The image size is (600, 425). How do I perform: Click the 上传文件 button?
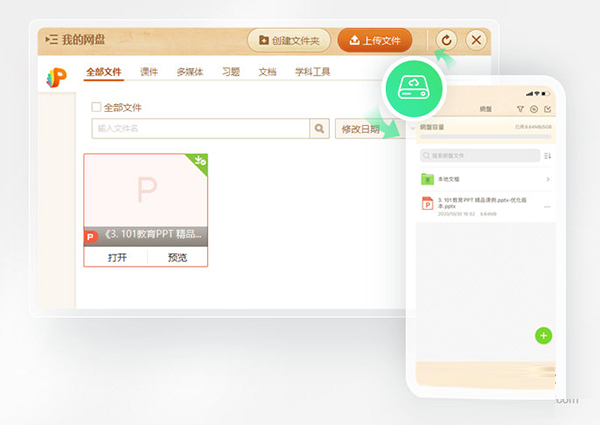[x=374, y=40]
